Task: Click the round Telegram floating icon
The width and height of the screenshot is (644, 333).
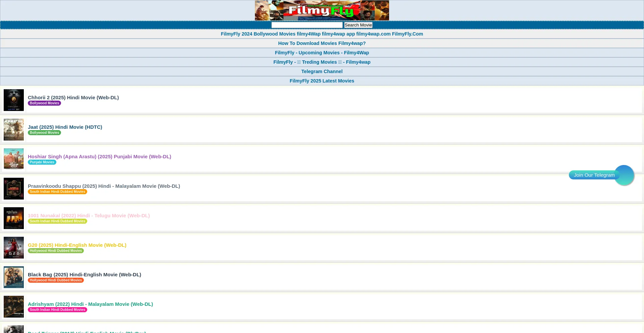Action: pos(624,175)
